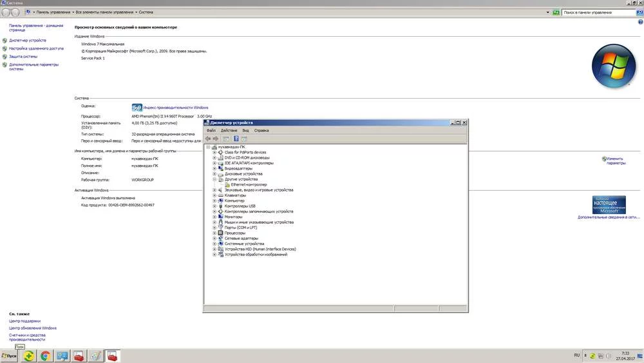Expand the Контроллеры USB node
Image resolution: width=644 pixels, height=363 pixels.
[214, 206]
